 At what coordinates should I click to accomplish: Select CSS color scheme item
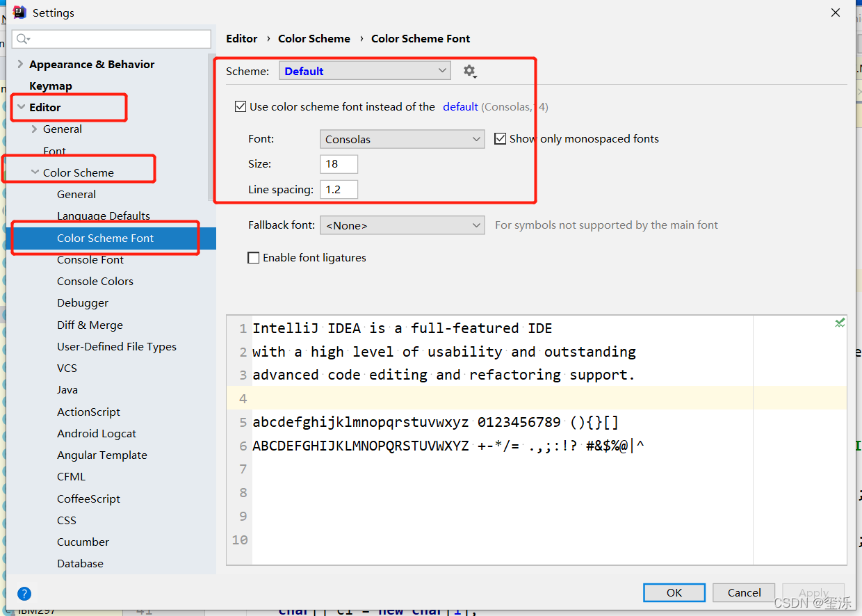(67, 521)
